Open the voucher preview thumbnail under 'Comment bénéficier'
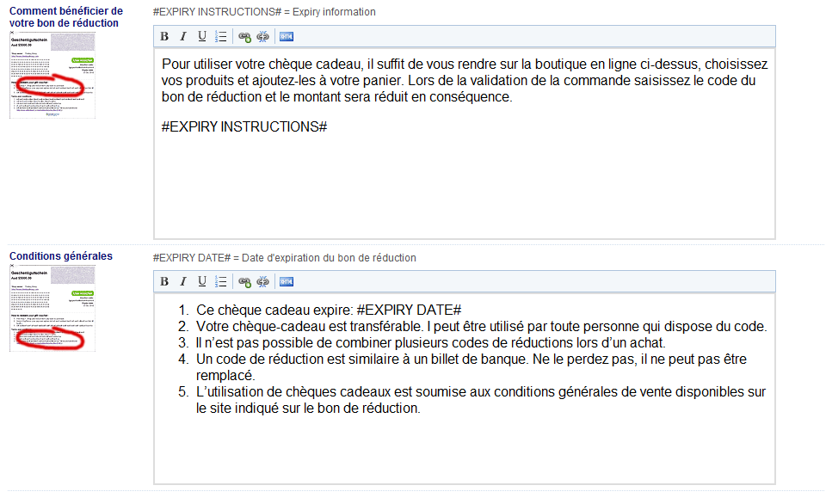The image size is (826, 504). coord(52,75)
